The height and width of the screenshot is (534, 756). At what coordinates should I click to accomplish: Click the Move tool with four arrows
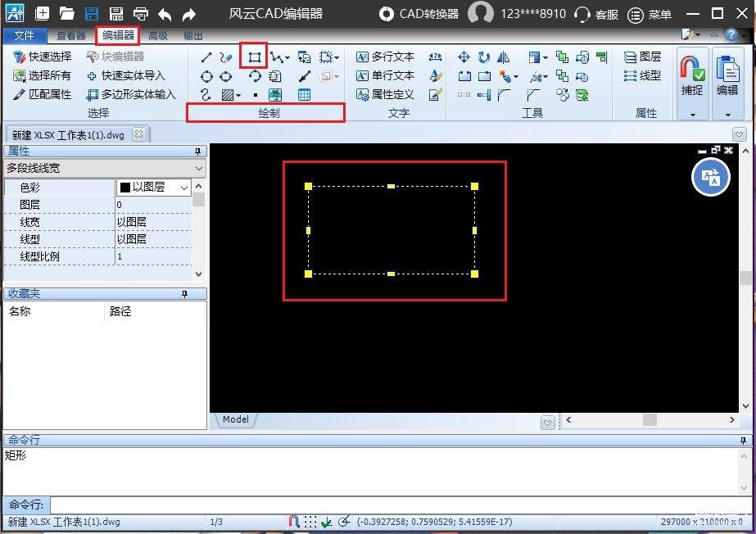tap(464, 57)
